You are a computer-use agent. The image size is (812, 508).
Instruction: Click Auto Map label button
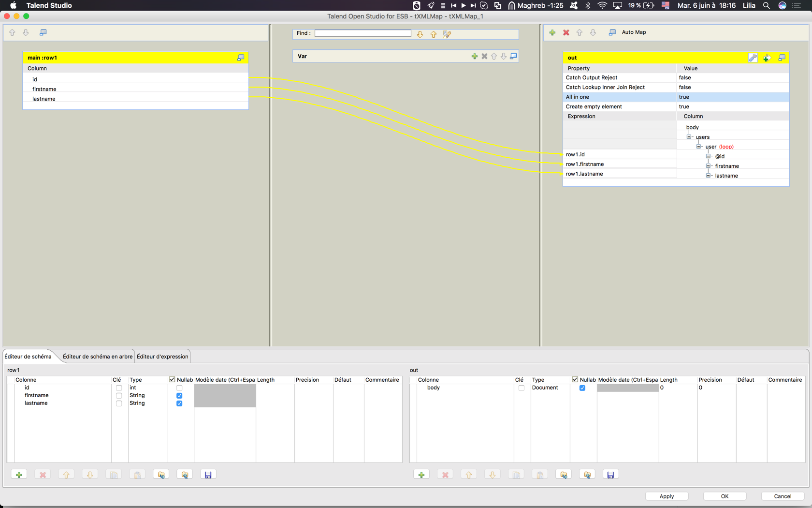(x=634, y=32)
